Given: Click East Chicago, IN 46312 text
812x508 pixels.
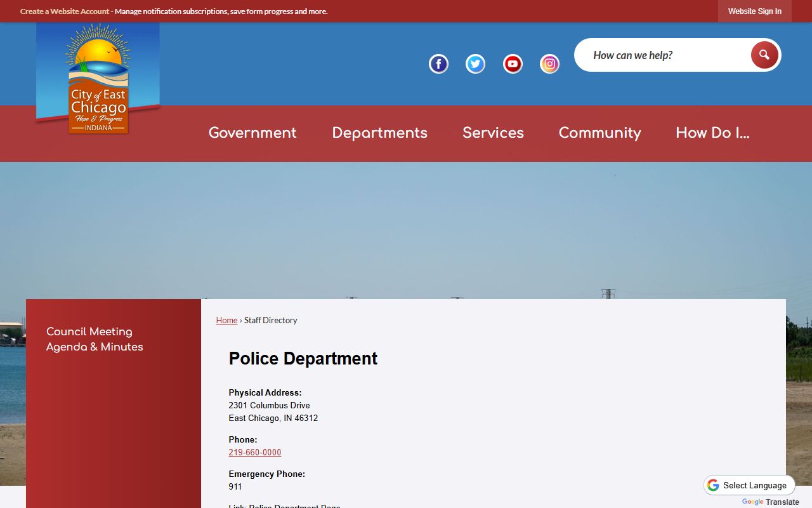Looking at the screenshot, I should pos(273,418).
